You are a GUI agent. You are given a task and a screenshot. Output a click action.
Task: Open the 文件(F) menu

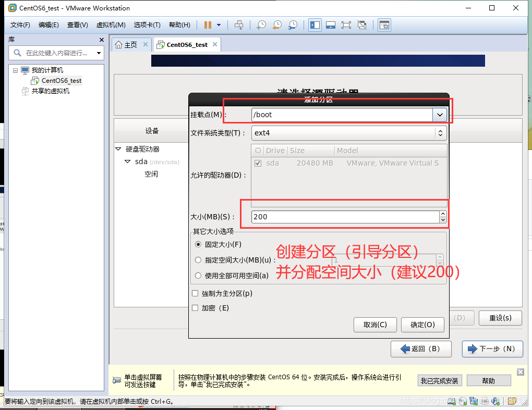(20, 24)
